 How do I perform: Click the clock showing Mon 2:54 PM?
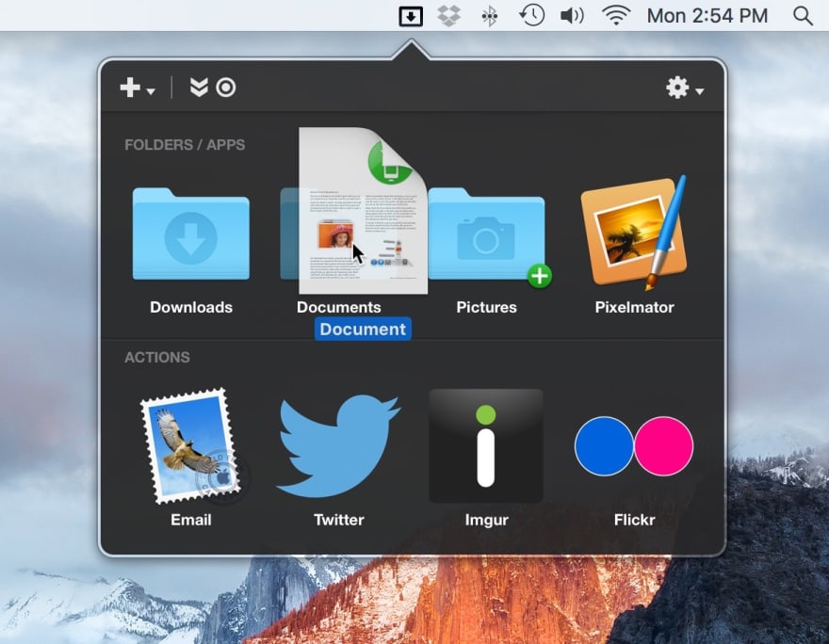707,16
